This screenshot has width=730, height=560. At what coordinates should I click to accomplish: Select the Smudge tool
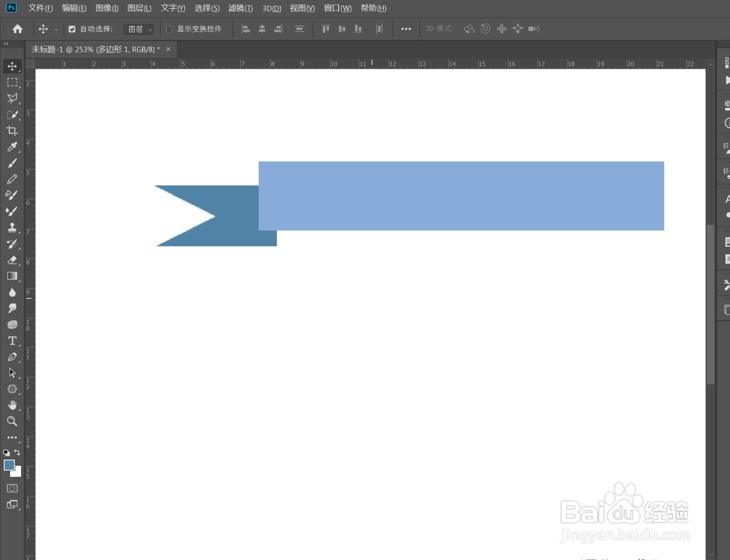12,308
